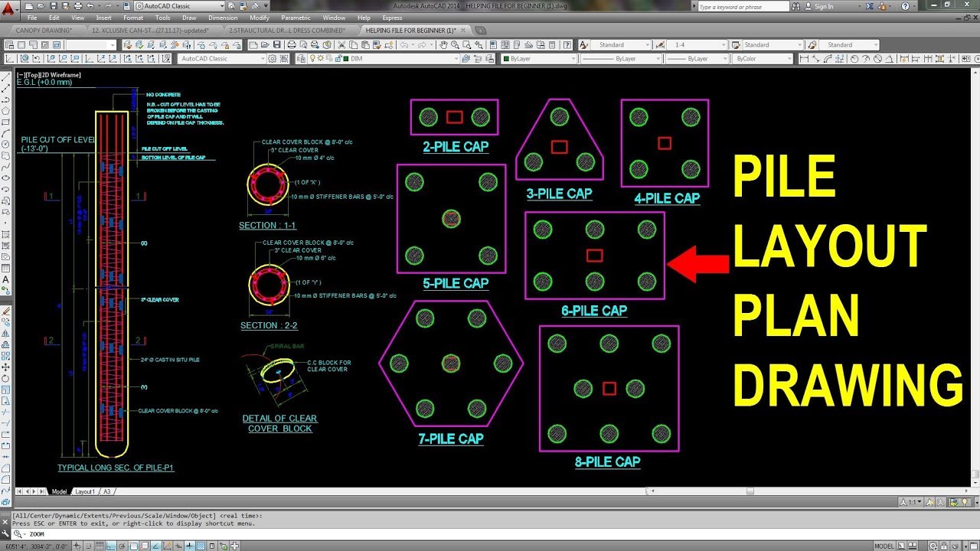Open the Help question mark icon
The height and width of the screenshot is (551, 980).
click(x=905, y=6)
